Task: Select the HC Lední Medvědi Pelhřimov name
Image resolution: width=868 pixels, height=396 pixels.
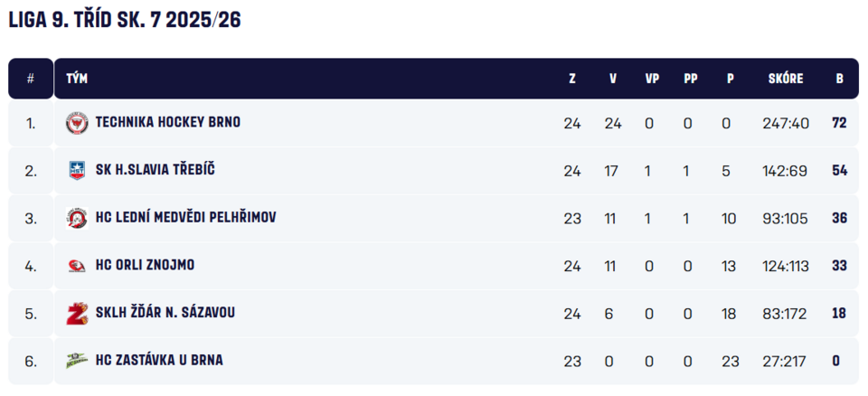Action: [185, 218]
